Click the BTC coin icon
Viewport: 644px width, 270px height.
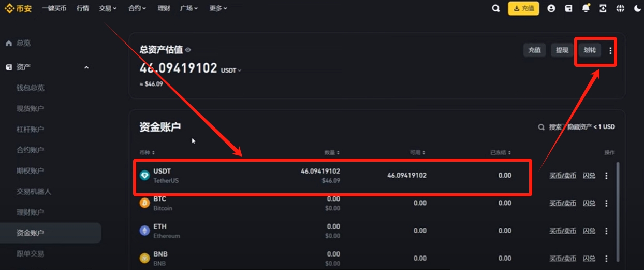pyautogui.click(x=145, y=203)
